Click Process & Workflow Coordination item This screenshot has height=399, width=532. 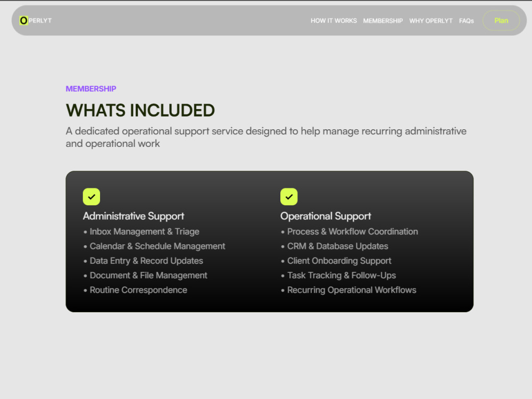coord(350,232)
